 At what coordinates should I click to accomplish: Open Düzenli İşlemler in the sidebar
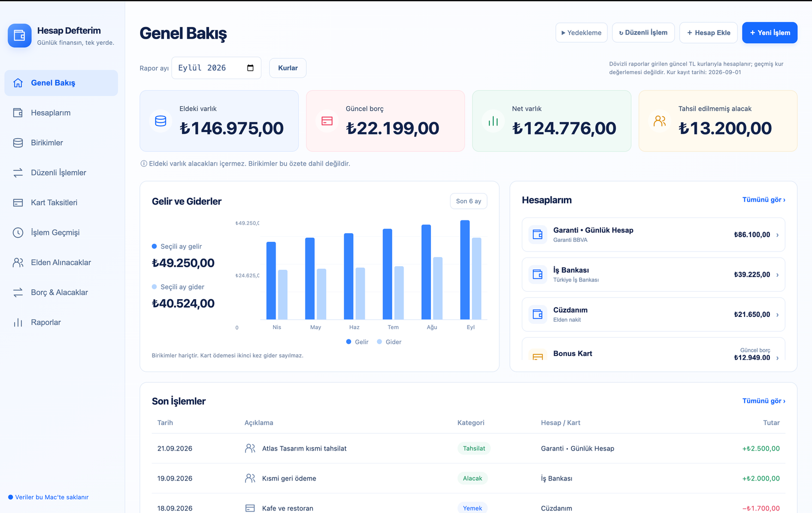(x=61, y=173)
